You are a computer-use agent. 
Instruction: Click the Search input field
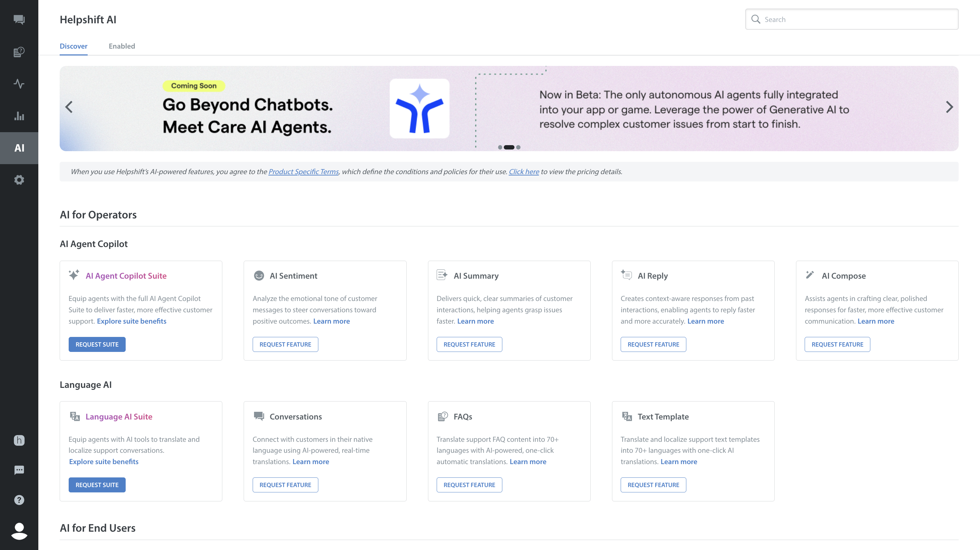(856, 19)
